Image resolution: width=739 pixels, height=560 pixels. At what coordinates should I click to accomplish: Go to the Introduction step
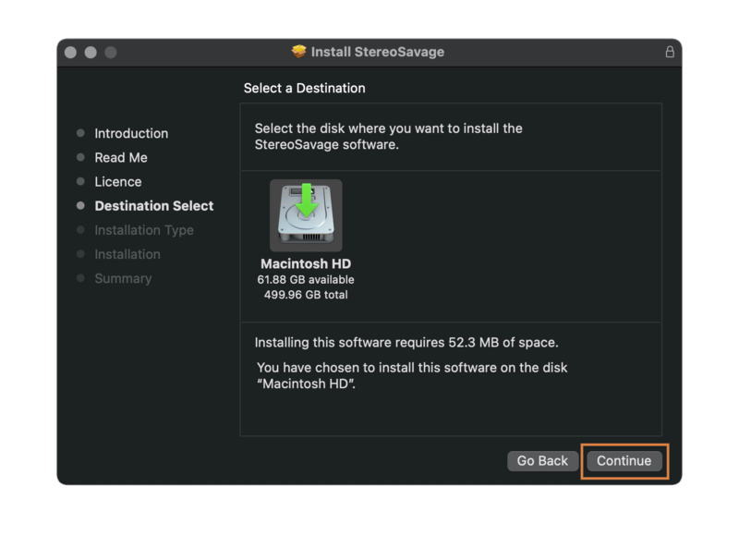point(131,133)
